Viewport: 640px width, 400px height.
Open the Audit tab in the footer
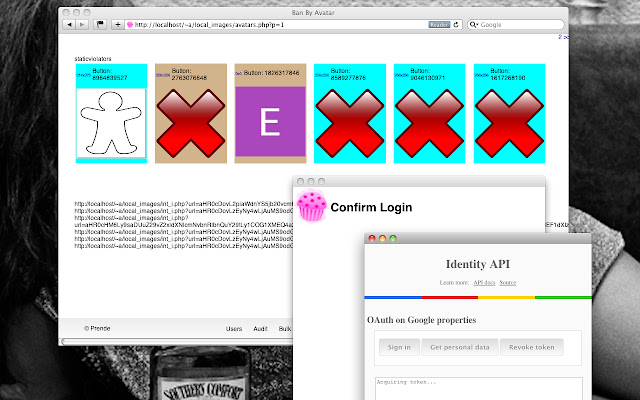coord(260,328)
